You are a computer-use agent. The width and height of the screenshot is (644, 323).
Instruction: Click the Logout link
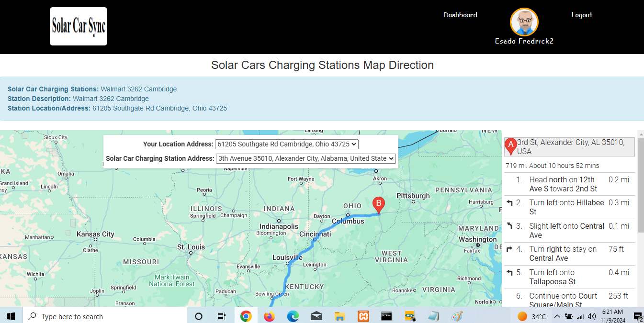582,15
